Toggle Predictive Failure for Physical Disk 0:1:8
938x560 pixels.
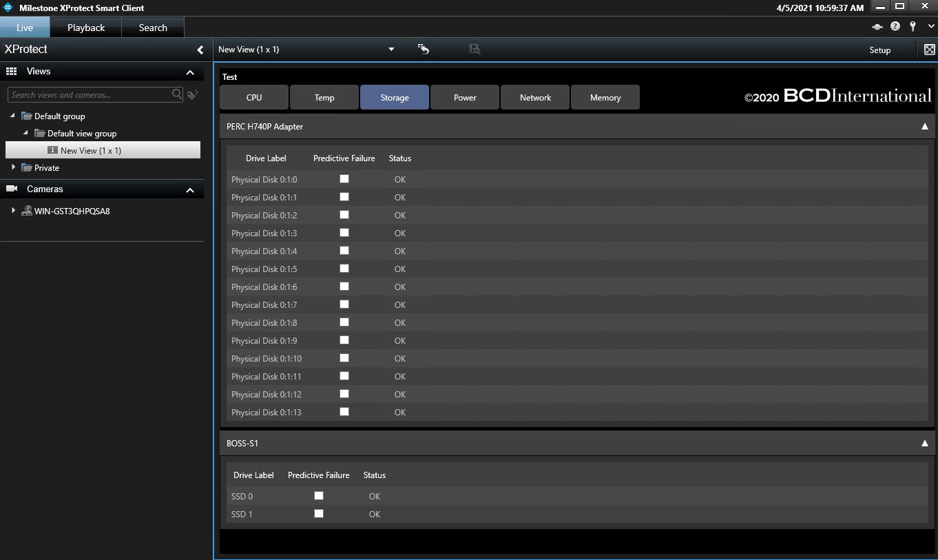pos(344,322)
